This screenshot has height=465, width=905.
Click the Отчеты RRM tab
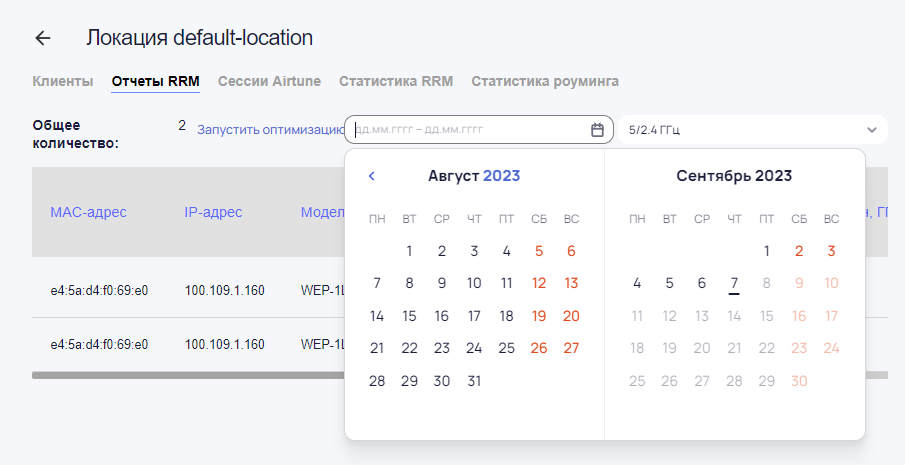tap(155, 81)
